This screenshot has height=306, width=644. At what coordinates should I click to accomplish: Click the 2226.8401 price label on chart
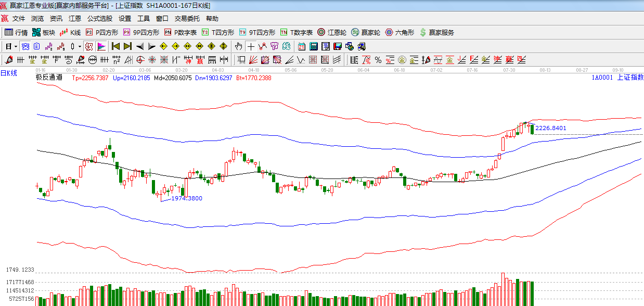click(550, 128)
